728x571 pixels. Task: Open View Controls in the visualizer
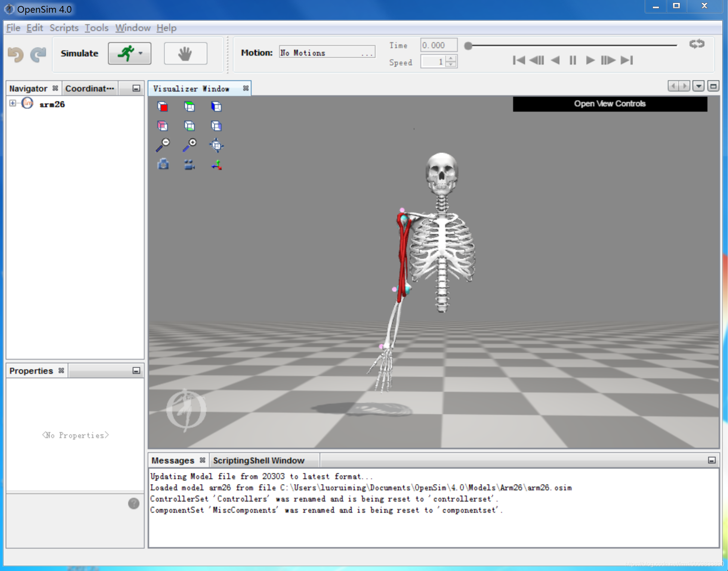pyautogui.click(x=610, y=103)
